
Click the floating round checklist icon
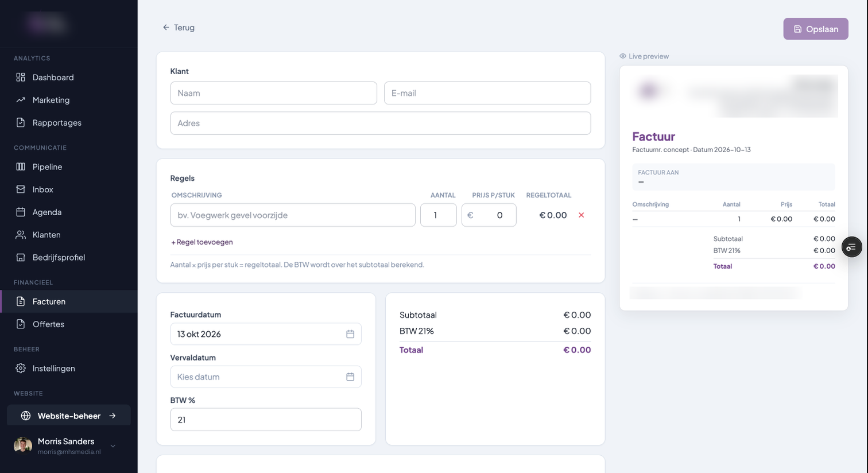(851, 247)
